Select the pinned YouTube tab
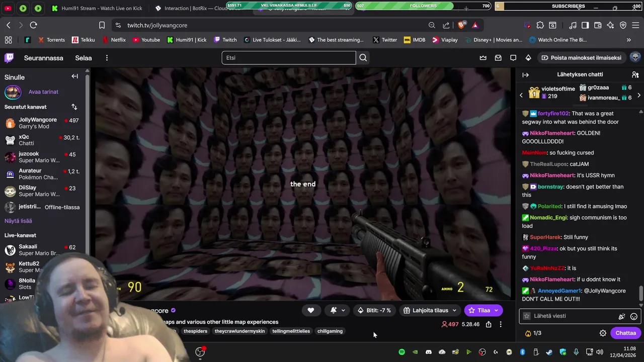The image size is (644, 362). tap(8, 9)
